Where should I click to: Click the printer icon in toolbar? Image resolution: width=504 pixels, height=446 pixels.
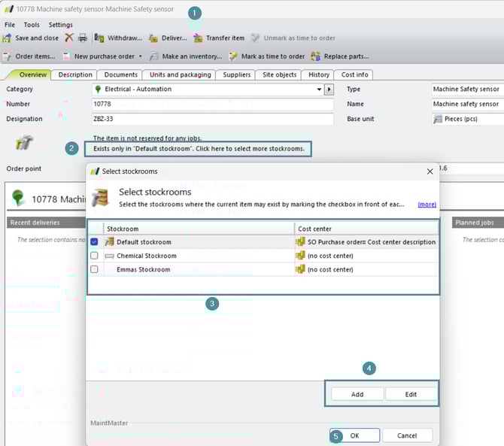(x=83, y=38)
